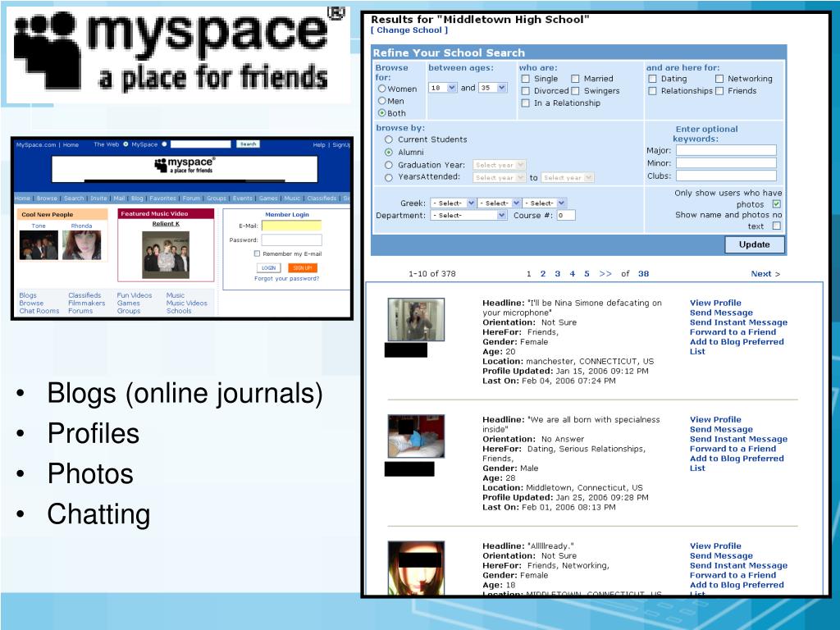Click the Minor keyword field
Viewport: 840px width, 630px height.
coord(726,163)
